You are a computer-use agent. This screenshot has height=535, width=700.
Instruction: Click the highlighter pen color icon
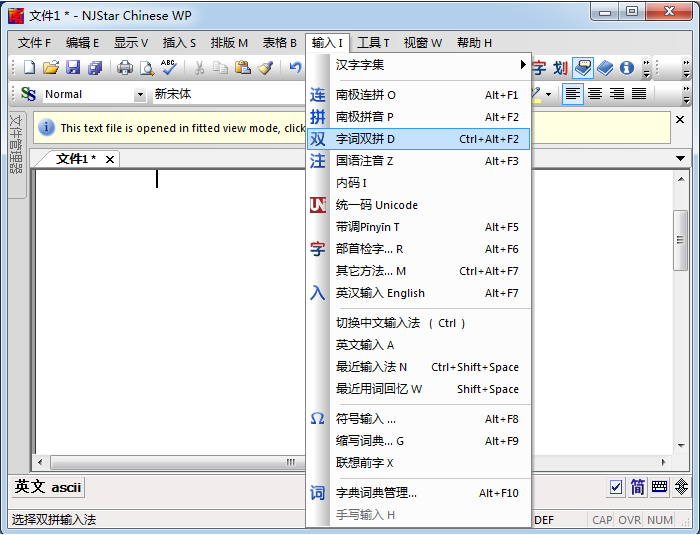click(536, 94)
